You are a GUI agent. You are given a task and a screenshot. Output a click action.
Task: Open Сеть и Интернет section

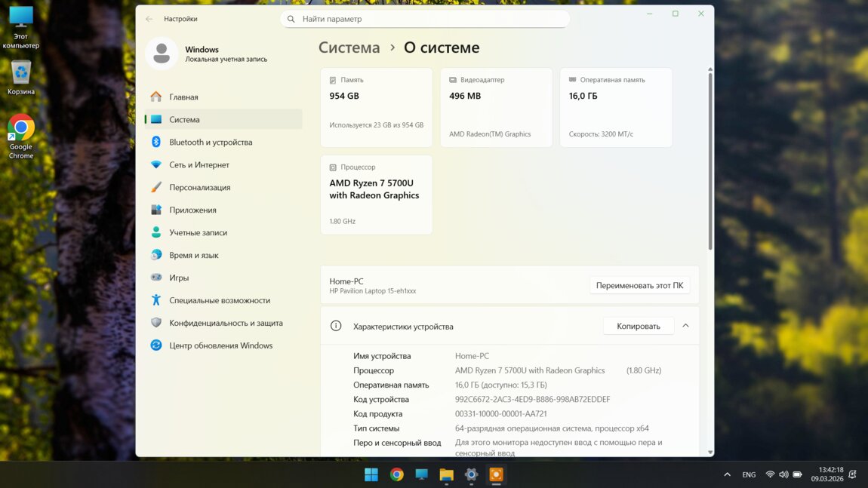[199, 164]
